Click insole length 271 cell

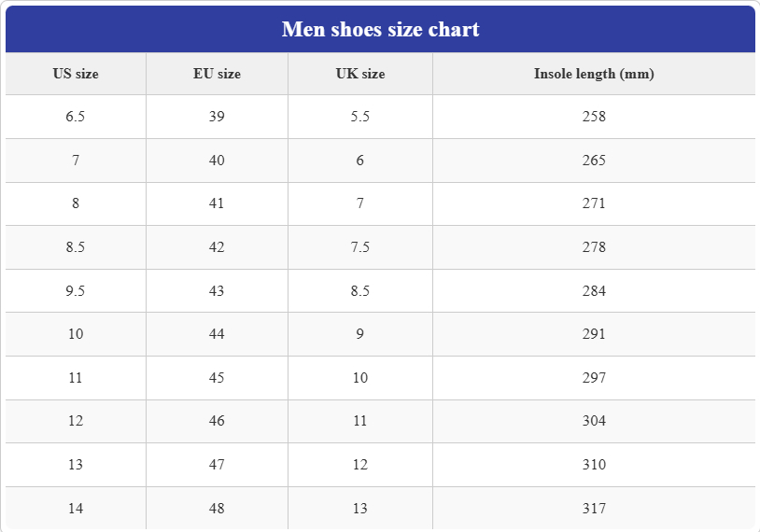(x=594, y=203)
